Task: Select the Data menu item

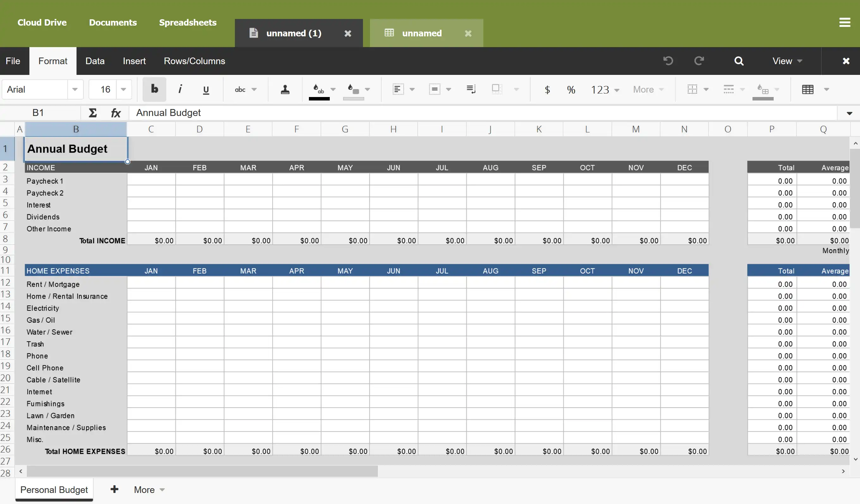Action: [x=95, y=61]
